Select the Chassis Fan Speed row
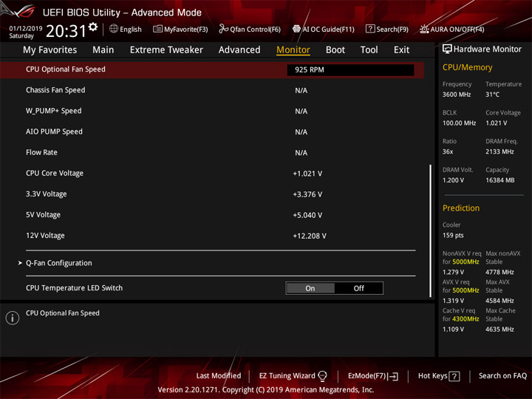This screenshot has height=399, width=532. click(x=212, y=90)
